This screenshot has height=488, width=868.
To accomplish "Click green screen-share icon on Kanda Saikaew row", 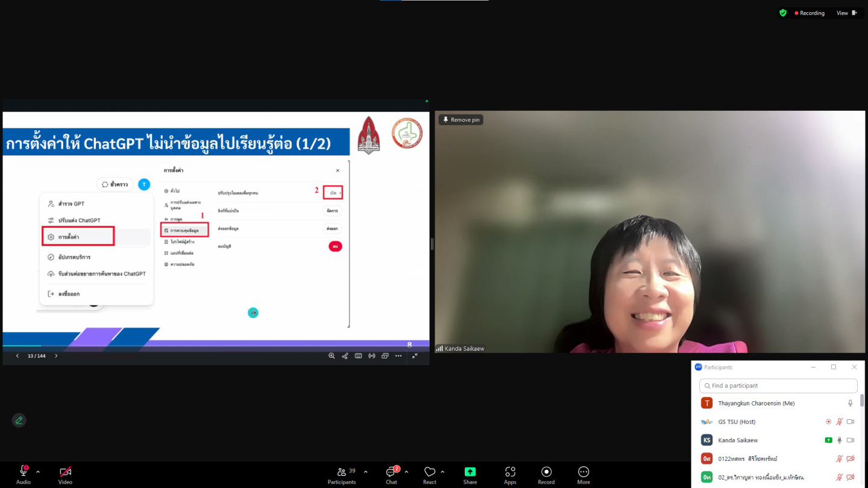I will (829, 440).
